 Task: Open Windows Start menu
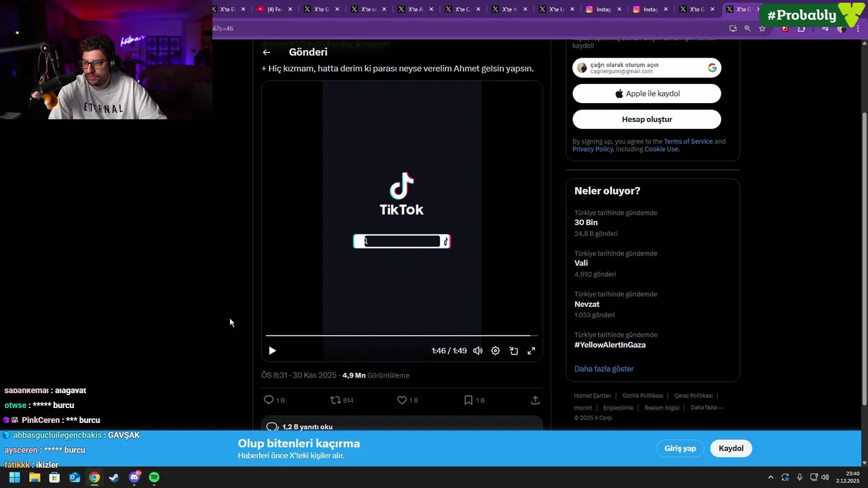(14, 478)
